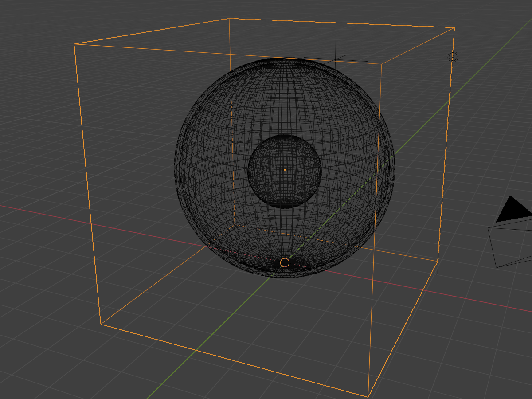Click the cube's bottom-left corner
This screenshot has height=399, width=532.
[101, 324]
